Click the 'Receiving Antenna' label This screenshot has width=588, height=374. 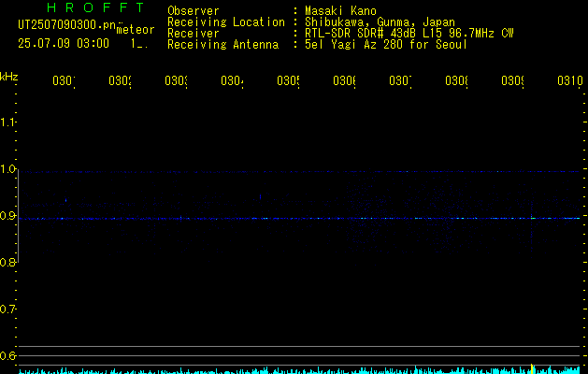click(222, 45)
